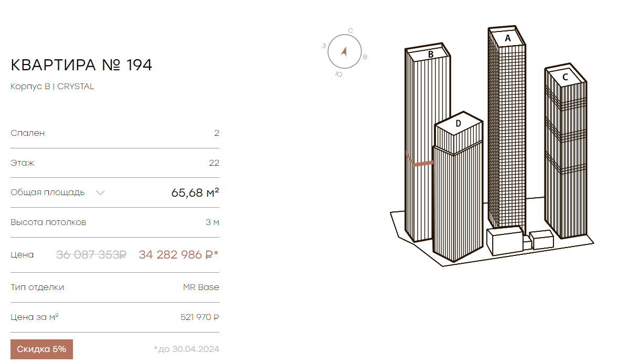Click the small low-rise building near tower A

click(505, 241)
